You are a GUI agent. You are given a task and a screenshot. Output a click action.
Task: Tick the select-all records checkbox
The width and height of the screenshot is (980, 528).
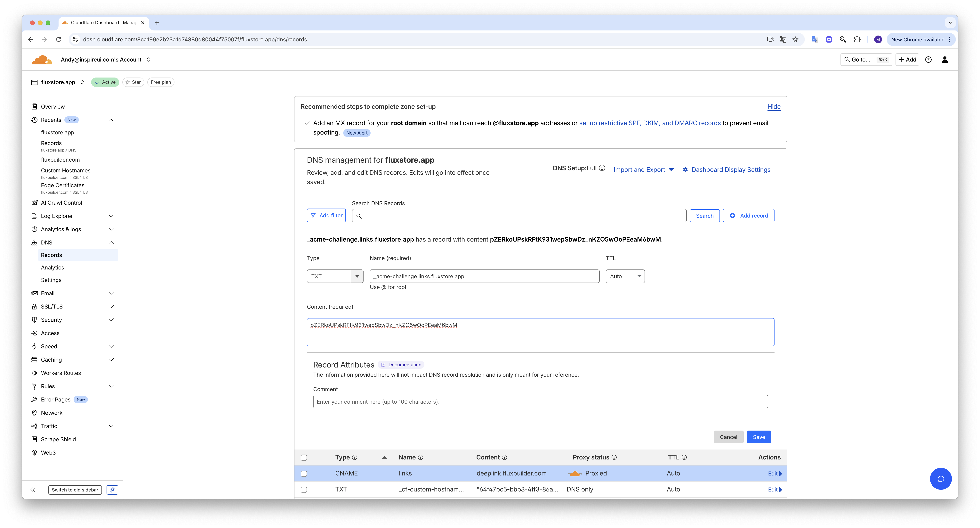pyautogui.click(x=304, y=458)
